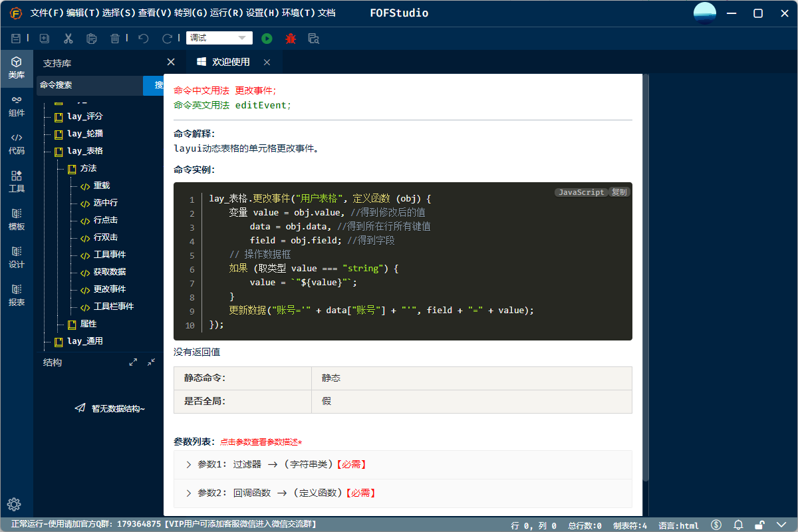Collapse the structure panel with the shrink arrows
The height and width of the screenshot is (532, 798).
151,362
